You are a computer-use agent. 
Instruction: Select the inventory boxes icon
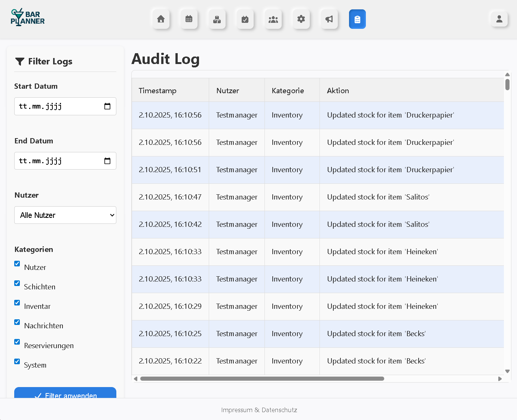coord(217,19)
